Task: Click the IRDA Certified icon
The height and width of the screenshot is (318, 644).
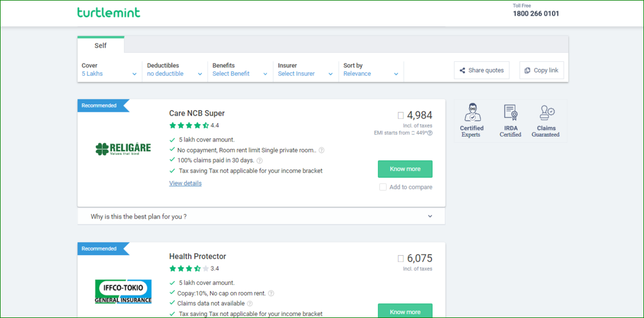Action: pyautogui.click(x=510, y=112)
